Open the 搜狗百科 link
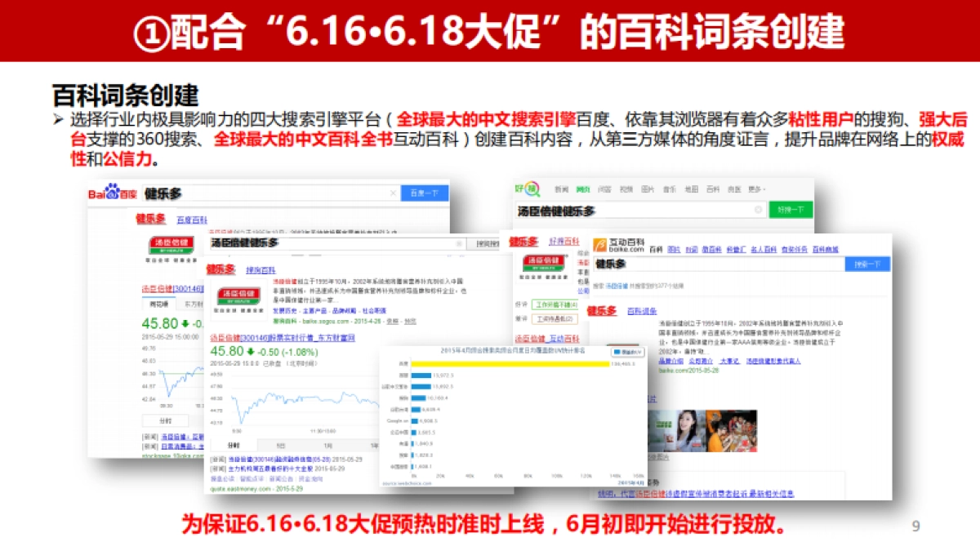 click(x=260, y=270)
